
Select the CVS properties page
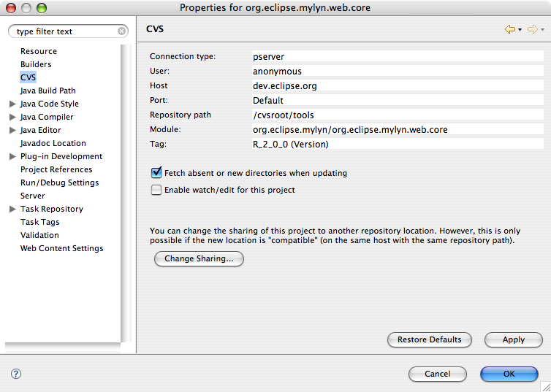coord(28,77)
